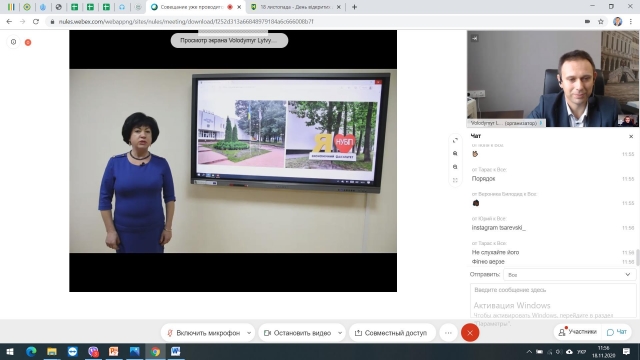The height and width of the screenshot is (360, 640).
Task: Open the Chrome profile avatar
Action: (617, 21)
